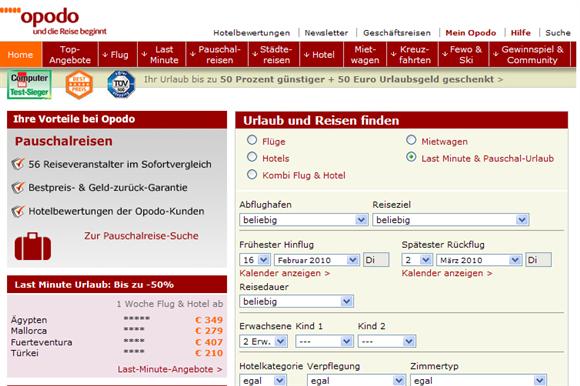Click the Fuerteventura offer row
Viewport: 580px width, 386px height.
tap(117, 342)
